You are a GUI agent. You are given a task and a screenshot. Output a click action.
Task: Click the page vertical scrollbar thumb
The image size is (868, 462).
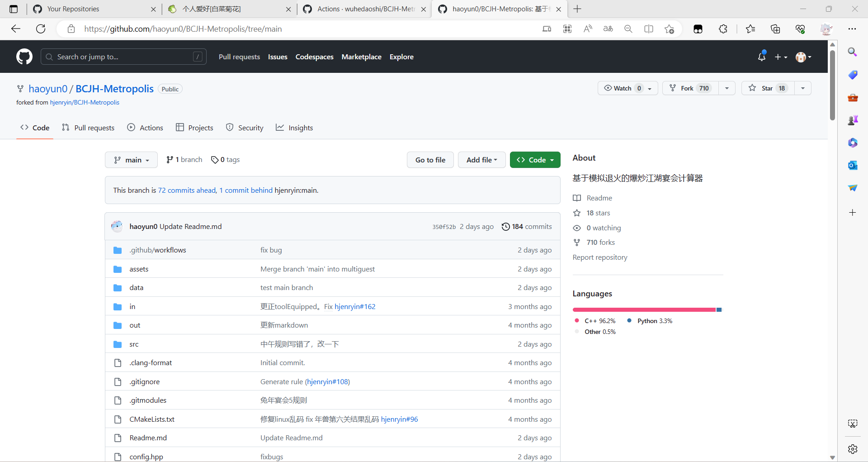(832, 85)
